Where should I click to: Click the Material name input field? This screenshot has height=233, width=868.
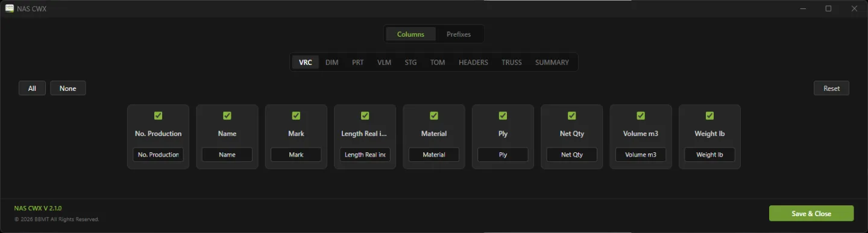pos(434,155)
